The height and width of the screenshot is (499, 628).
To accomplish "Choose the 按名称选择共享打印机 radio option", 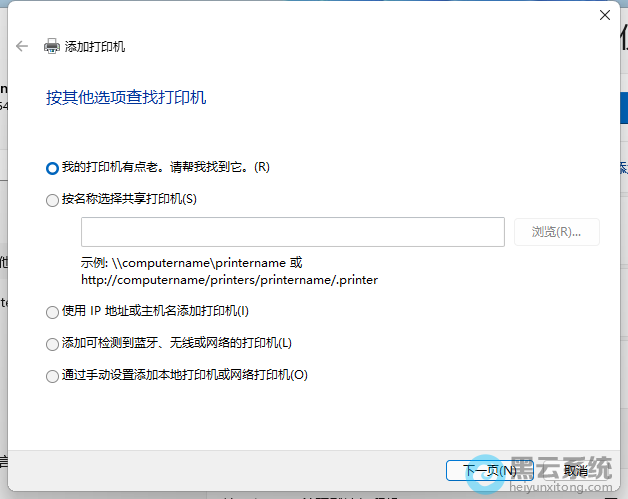I will tap(53, 200).
